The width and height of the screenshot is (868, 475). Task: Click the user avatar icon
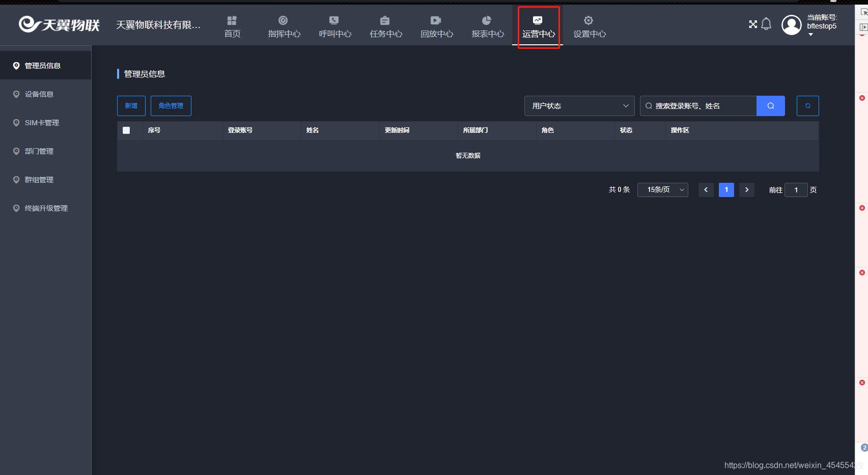[791, 25]
